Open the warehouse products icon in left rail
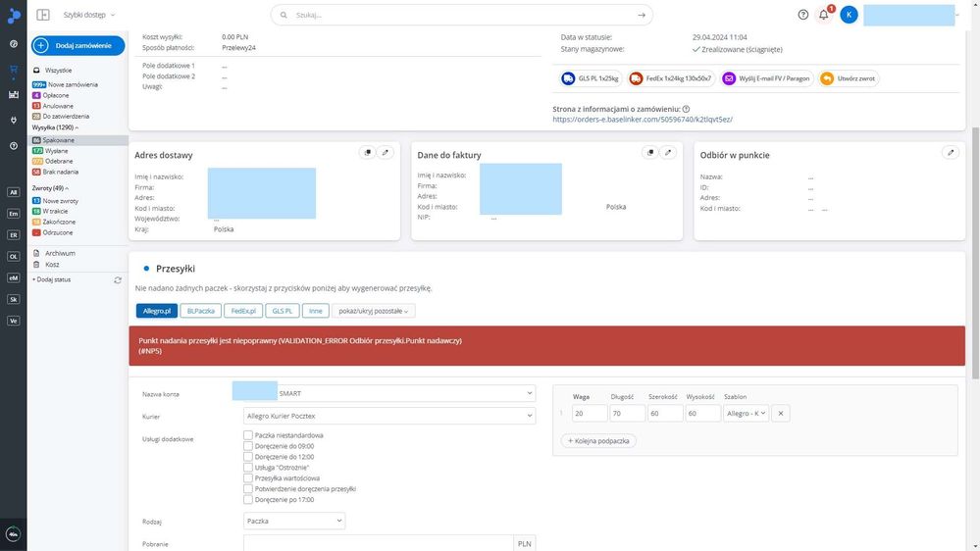 13,95
